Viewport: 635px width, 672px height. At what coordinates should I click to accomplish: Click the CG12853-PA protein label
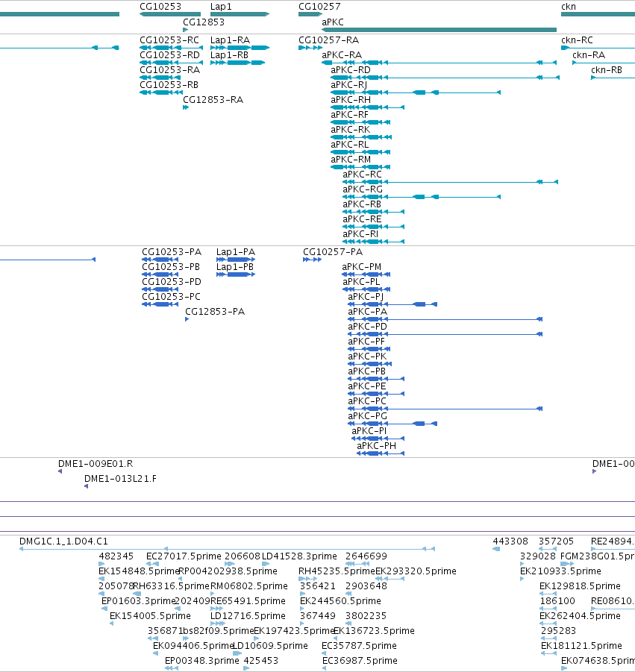215,312
